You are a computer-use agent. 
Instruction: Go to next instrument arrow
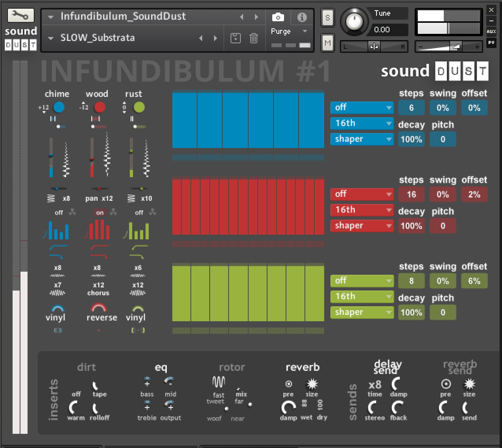click(x=256, y=17)
